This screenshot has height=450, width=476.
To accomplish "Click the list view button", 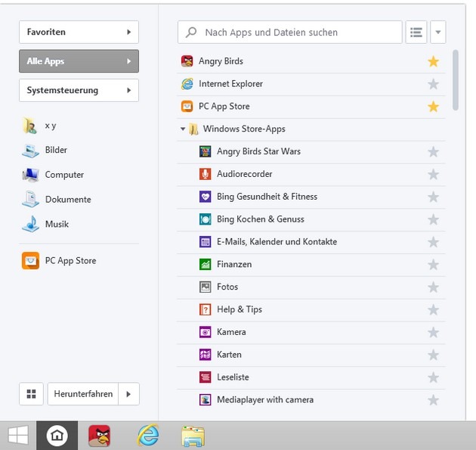I will pos(416,33).
